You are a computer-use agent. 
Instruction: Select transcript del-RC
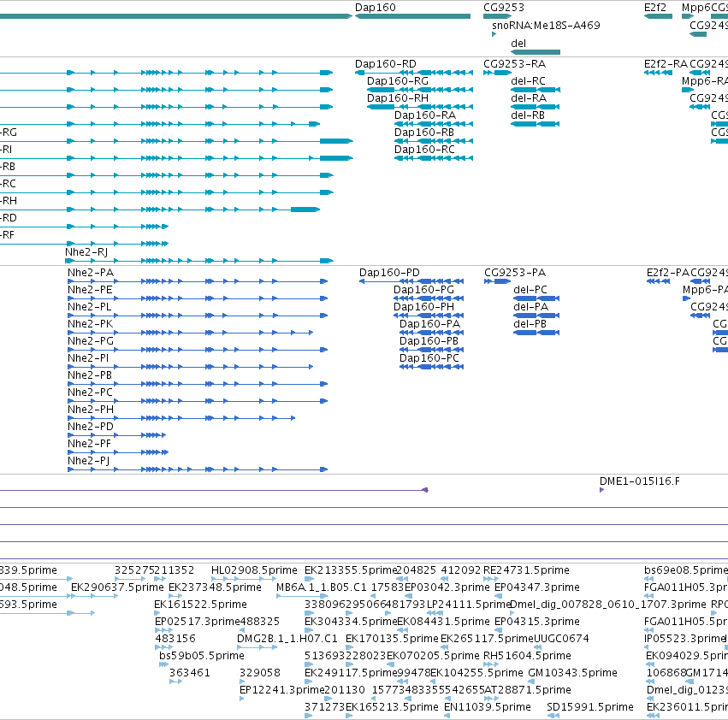(x=528, y=80)
